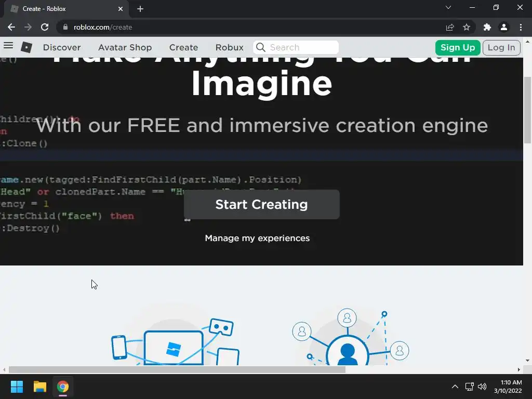532x399 pixels.
Task: Click the multi-device illustration
Action: click(x=176, y=341)
